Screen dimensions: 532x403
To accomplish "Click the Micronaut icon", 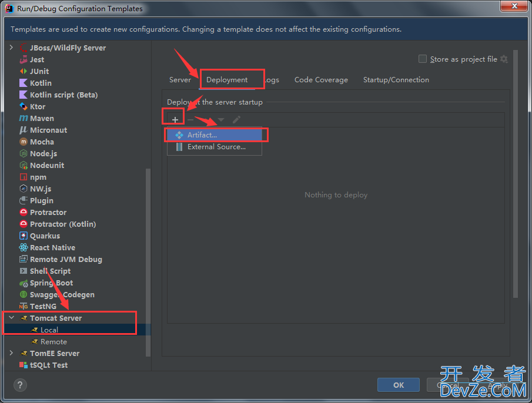I will click(23, 130).
